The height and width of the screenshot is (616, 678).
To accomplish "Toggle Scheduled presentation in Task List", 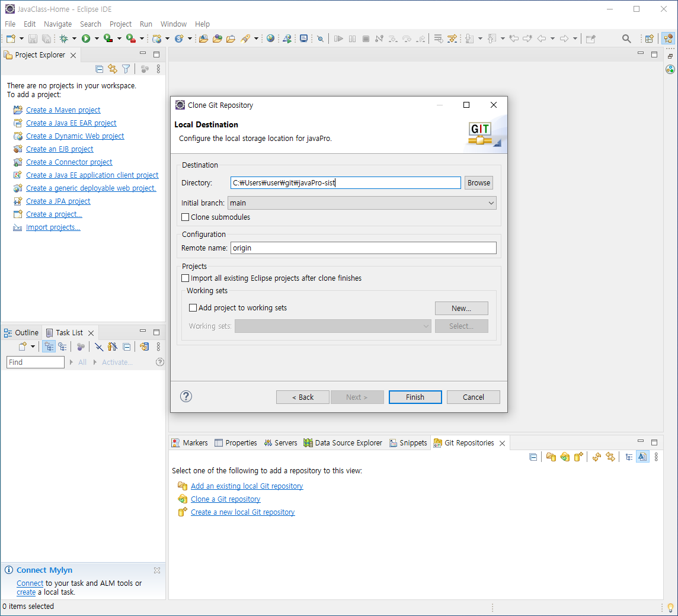I will point(63,346).
